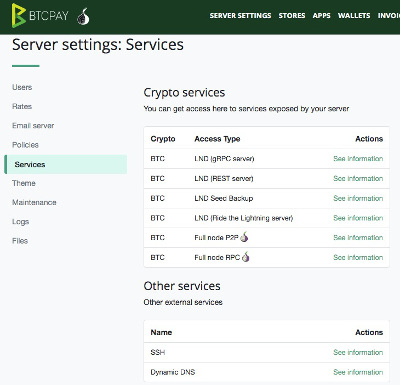This screenshot has height=385, width=400.
Task: Click the BTCPay logo in header
Action: pos(40,16)
